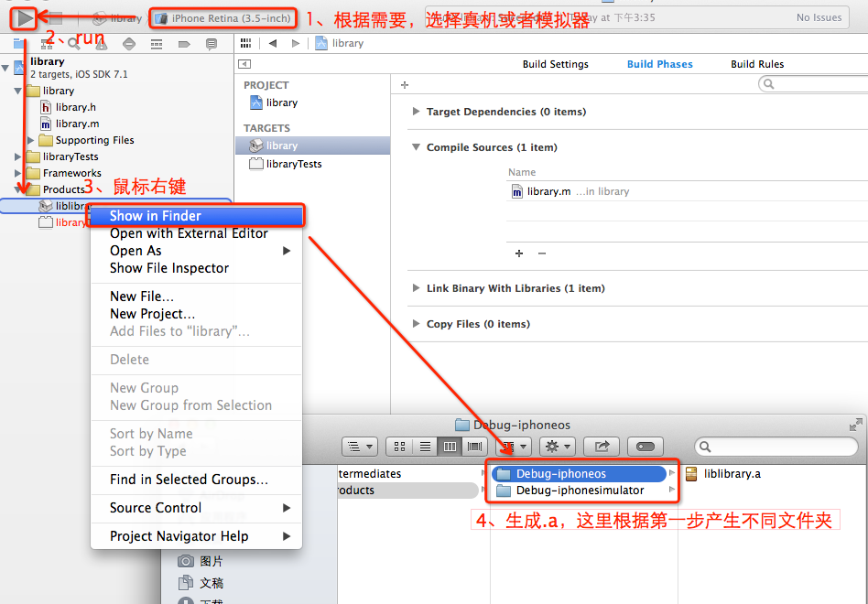Click the Finder share button
This screenshot has height=604, width=868.
click(602, 447)
